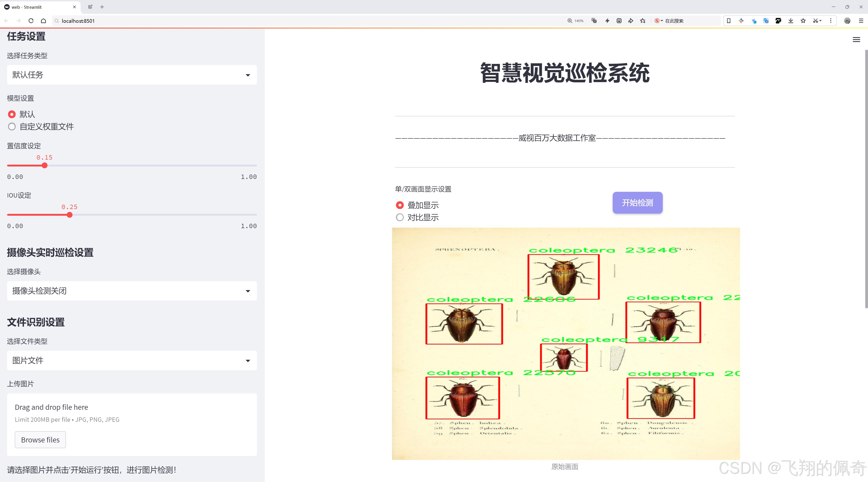Click the 威视百万大数据工作室 studio text
Viewport: 868px width, 482px height.
[557, 138]
